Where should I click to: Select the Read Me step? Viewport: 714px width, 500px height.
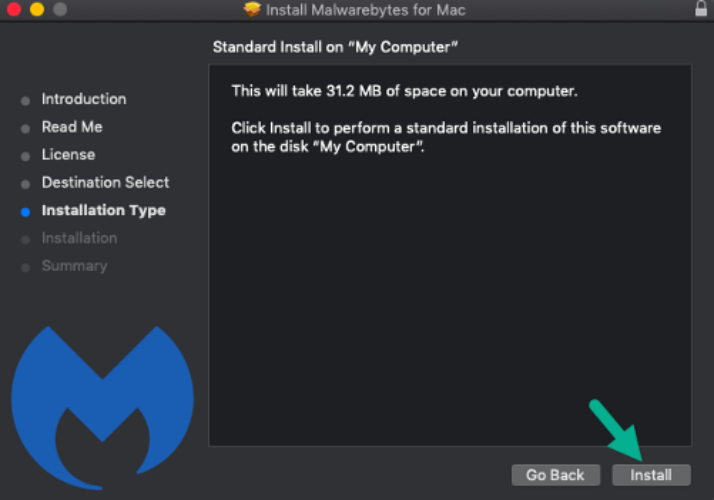(x=72, y=127)
